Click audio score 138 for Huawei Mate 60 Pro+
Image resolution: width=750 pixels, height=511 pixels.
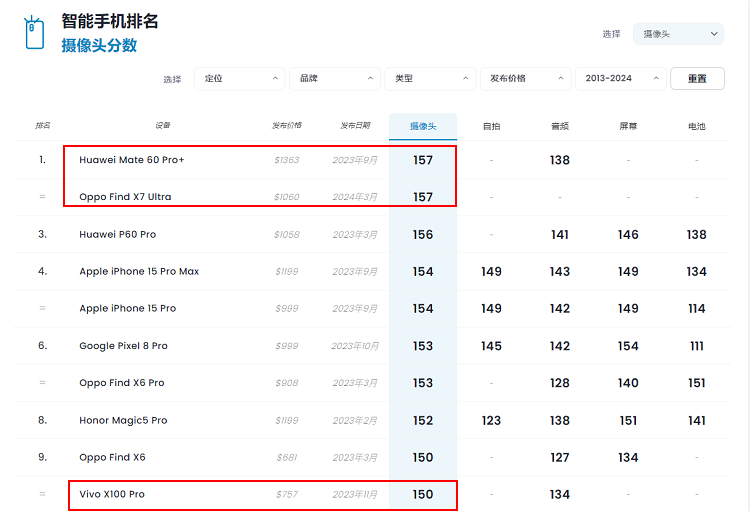tap(560, 160)
